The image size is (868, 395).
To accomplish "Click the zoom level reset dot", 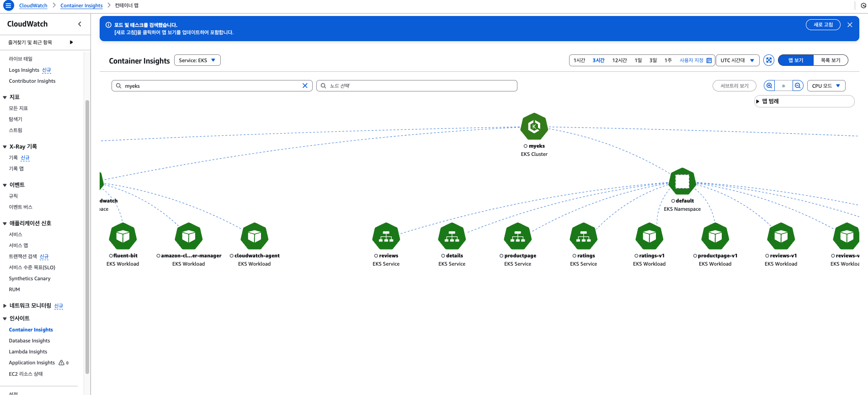I will pos(783,85).
